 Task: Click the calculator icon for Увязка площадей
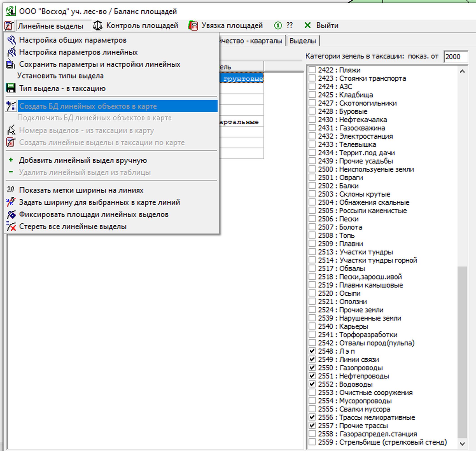pyautogui.click(x=193, y=25)
